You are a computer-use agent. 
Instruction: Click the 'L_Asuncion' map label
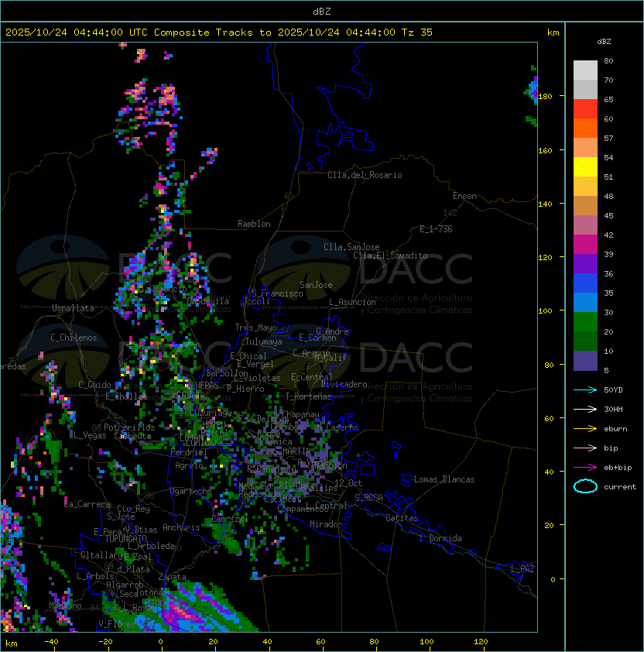(352, 302)
